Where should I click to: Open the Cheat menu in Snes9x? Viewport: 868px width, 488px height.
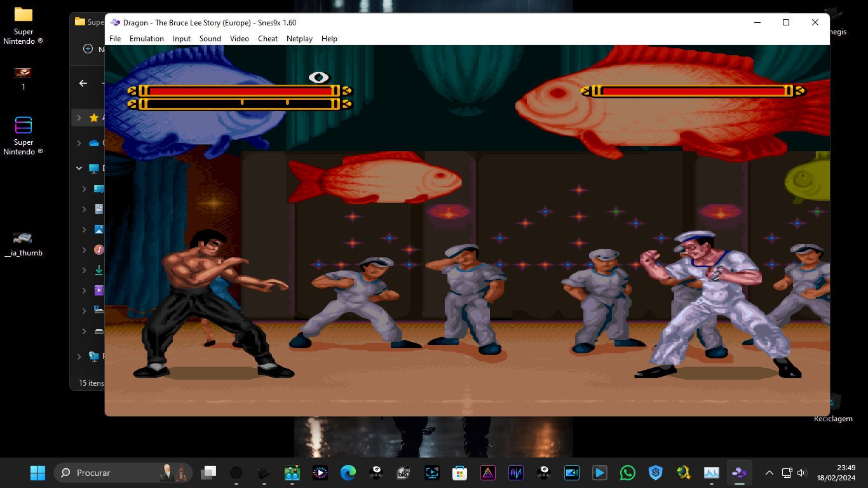(x=268, y=39)
